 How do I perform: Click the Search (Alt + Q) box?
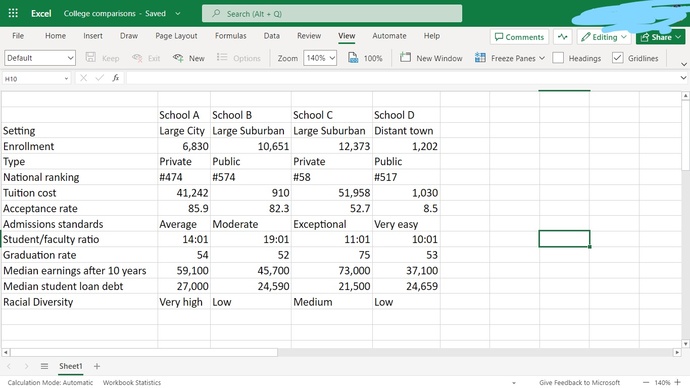pyautogui.click(x=332, y=14)
